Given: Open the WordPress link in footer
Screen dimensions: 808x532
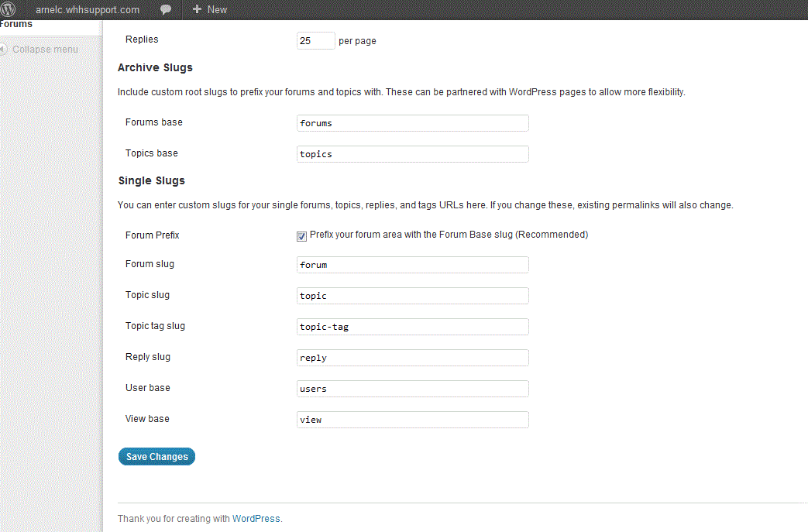Looking at the screenshot, I should (x=256, y=519).
